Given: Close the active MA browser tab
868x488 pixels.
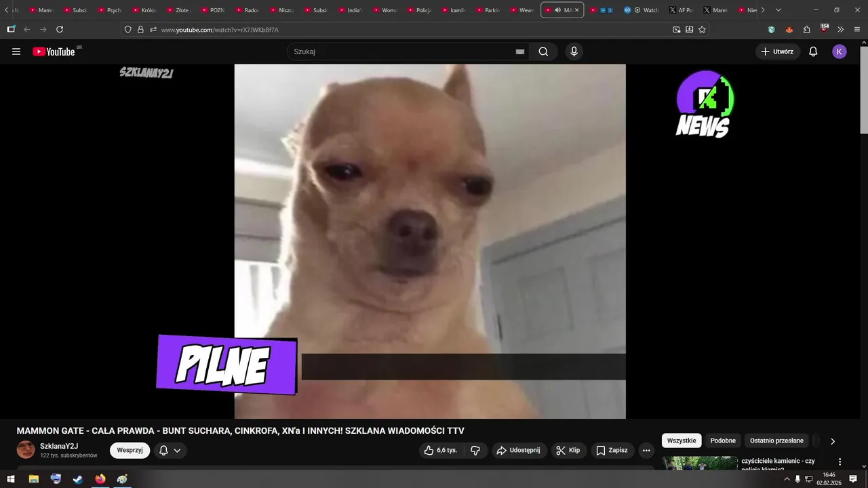Looking at the screenshot, I should pos(577,10).
